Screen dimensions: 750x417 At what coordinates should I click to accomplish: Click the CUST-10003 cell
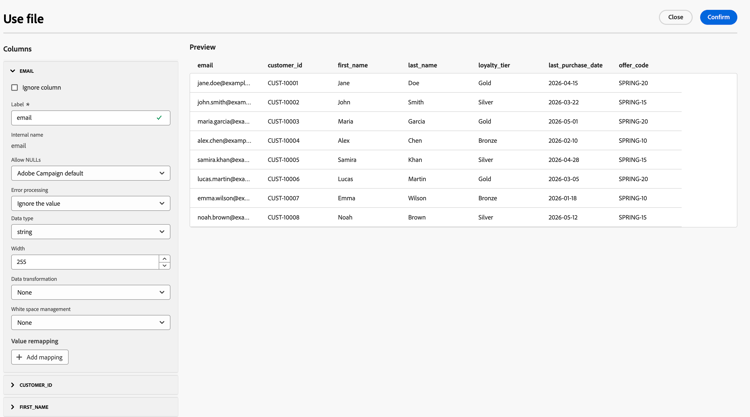pyautogui.click(x=283, y=121)
